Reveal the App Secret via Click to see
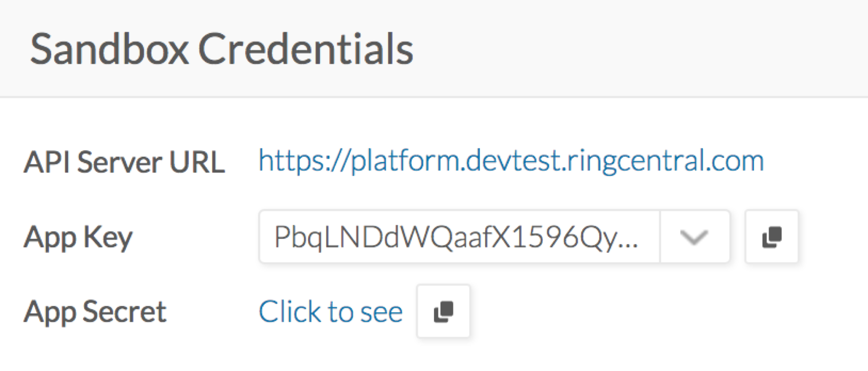The width and height of the screenshot is (868, 371). coord(330,311)
